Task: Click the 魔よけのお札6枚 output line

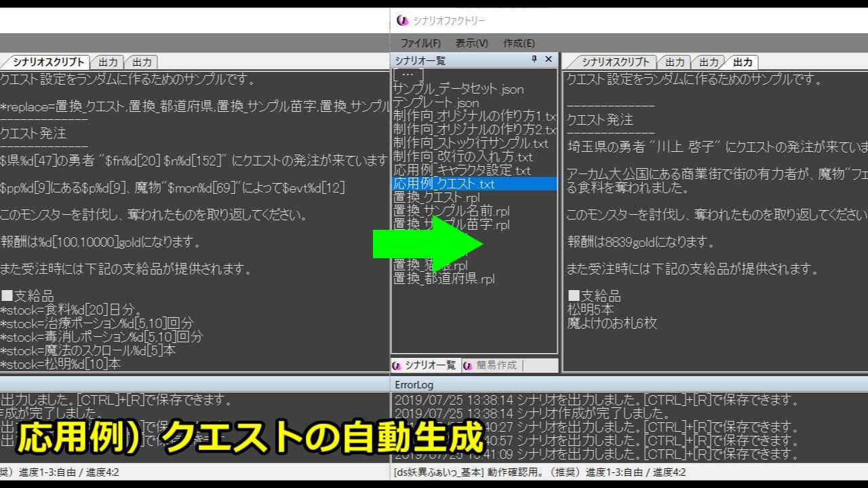Action: (x=612, y=323)
